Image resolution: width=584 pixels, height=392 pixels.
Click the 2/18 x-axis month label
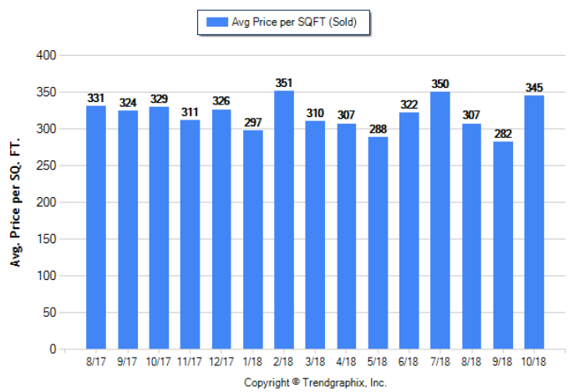point(284,361)
